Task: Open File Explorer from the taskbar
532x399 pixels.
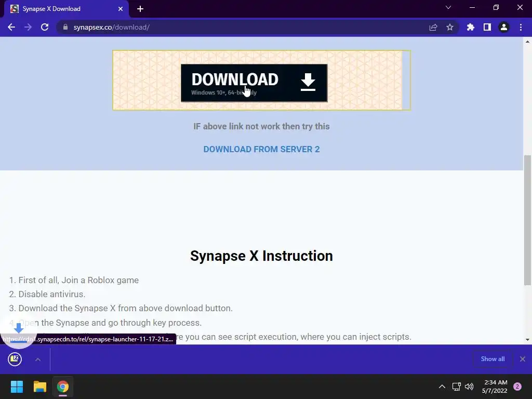Action: click(x=39, y=387)
